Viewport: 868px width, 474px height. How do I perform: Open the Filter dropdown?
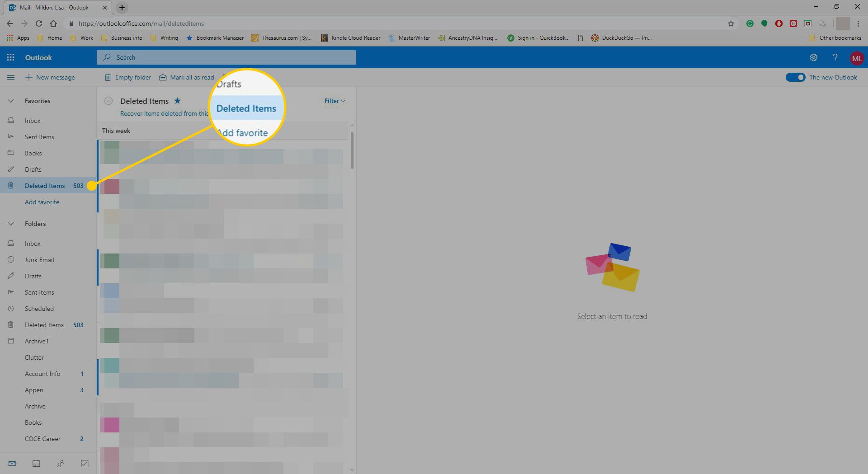335,101
